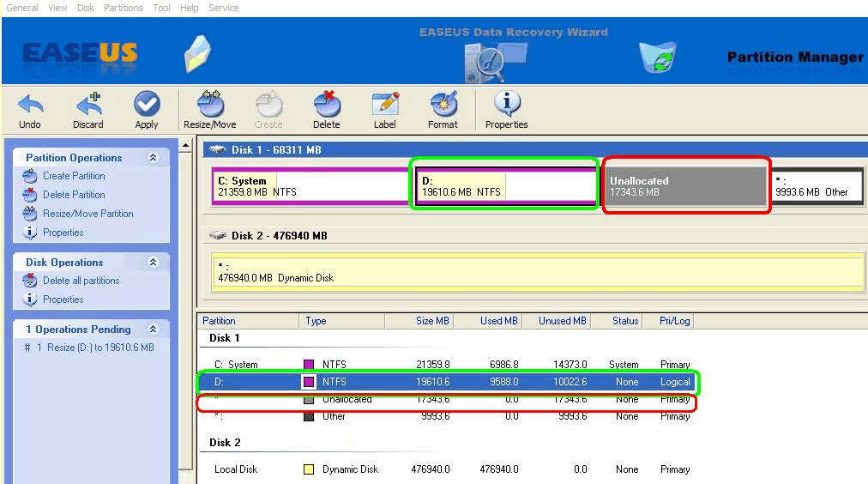Sort by the Type column header
The image size is (868, 484).
341,321
